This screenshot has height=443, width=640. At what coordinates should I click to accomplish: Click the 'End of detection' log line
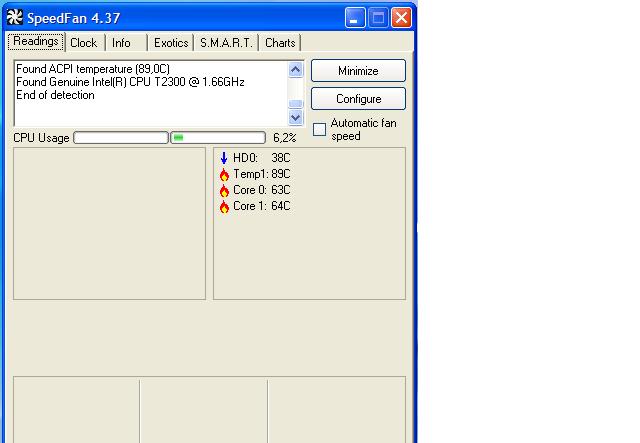click(x=56, y=95)
